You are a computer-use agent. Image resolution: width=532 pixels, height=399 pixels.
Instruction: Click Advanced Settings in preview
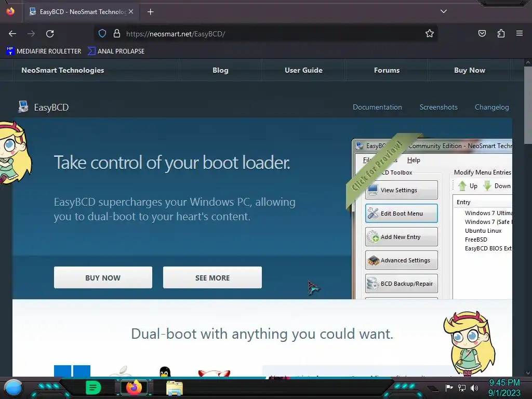[x=402, y=260]
